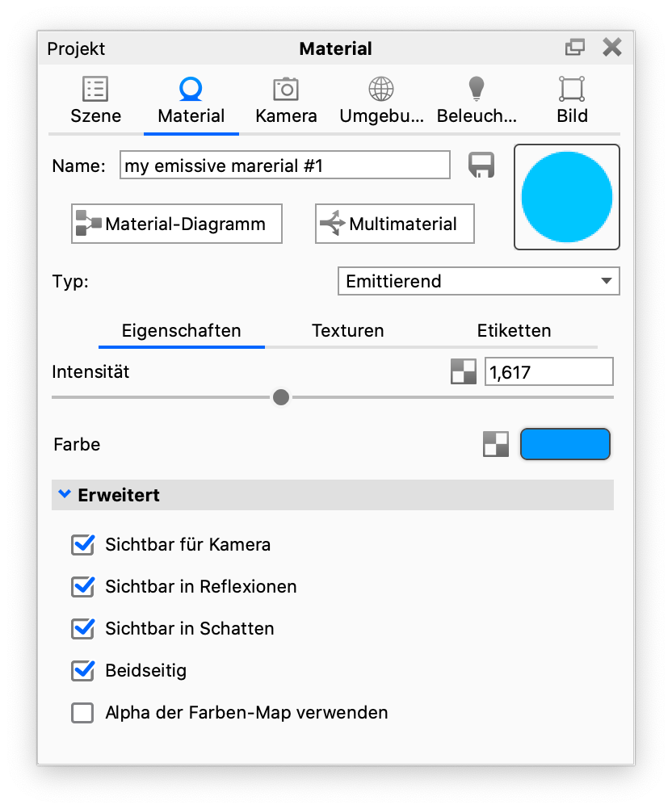Screen dimensions: 672x809
Task: Open the Etiketten tab
Action: click(514, 331)
